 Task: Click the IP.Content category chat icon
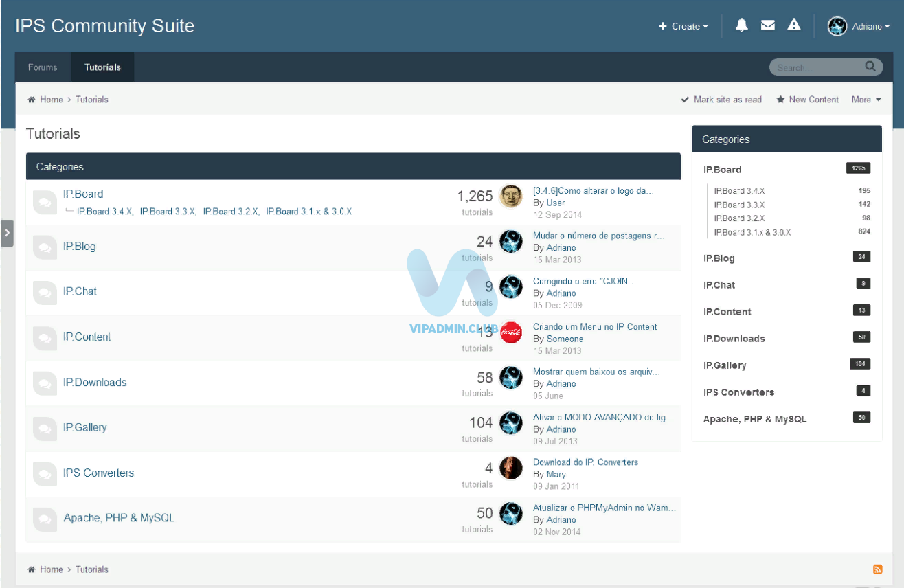pyautogui.click(x=45, y=338)
